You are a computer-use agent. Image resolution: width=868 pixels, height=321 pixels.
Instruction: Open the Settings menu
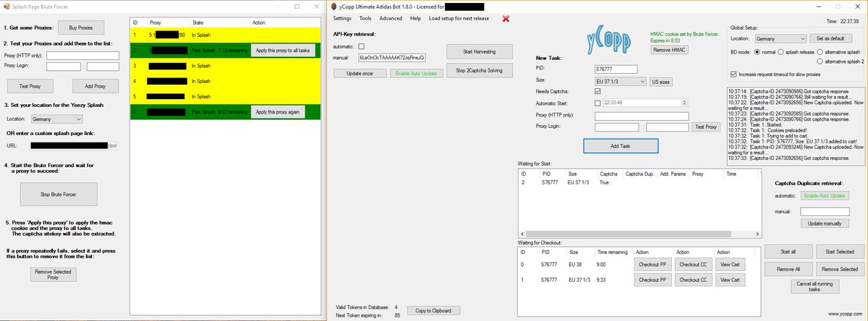tap(342, 18)
